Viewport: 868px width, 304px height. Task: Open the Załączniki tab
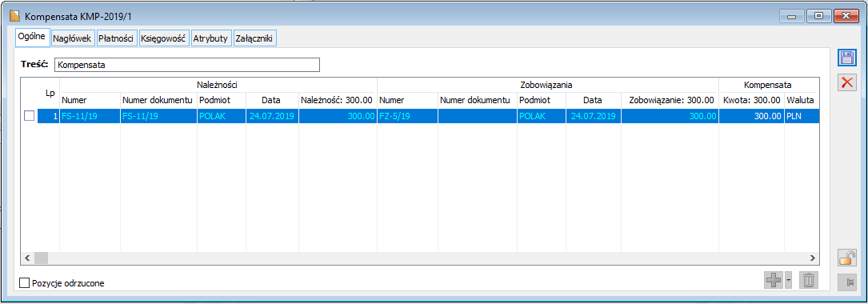tap(254, 38)
